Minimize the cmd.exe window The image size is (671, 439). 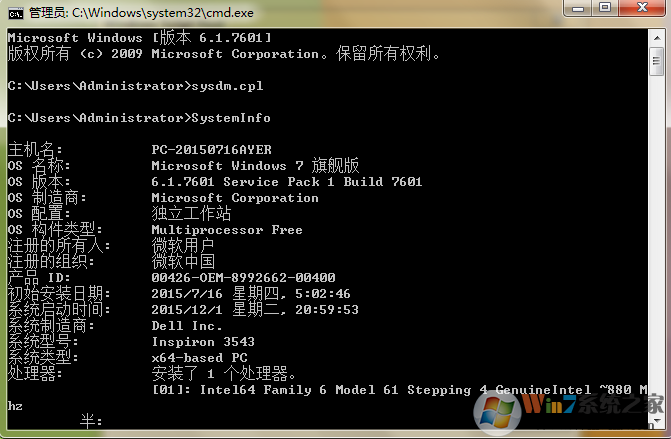[x=578, y=8]
